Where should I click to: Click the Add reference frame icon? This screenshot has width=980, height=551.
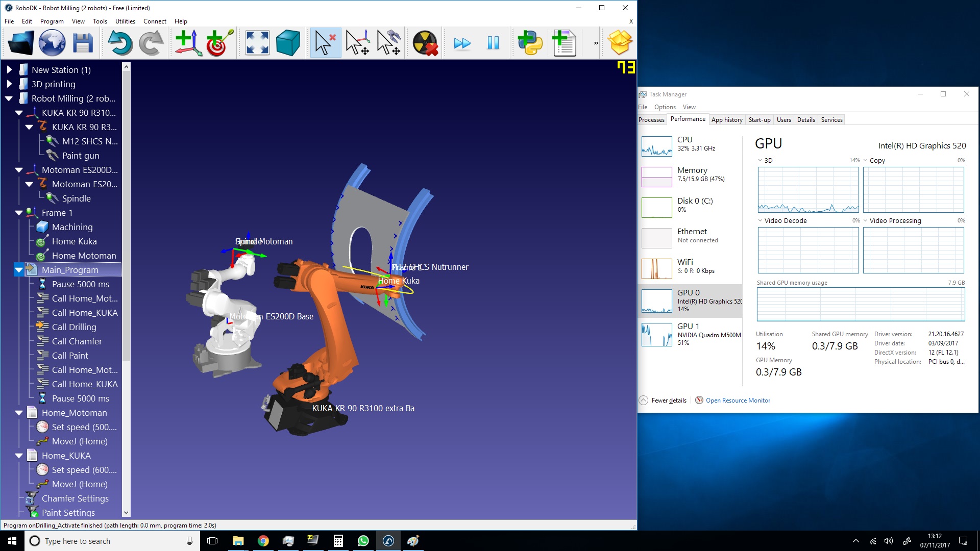[x=188, y=43]
